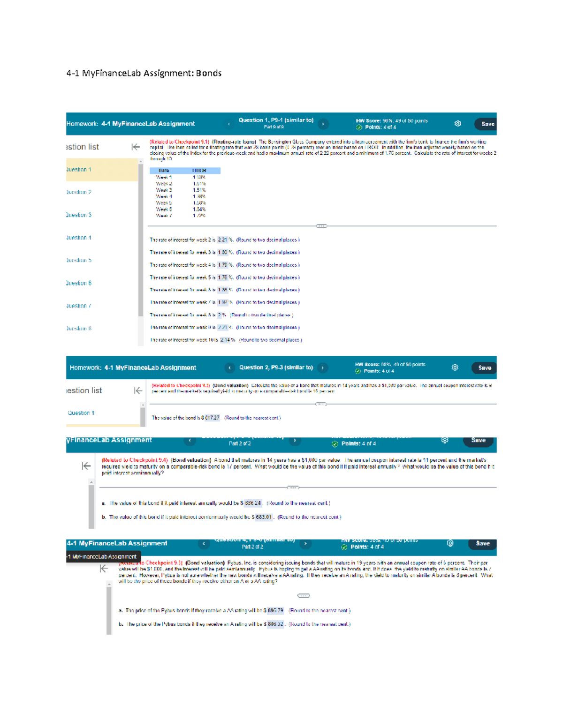Go to next question from Question 1, P9-1
The height and width of the screenshot is (728, 563).
click(323, 124)
